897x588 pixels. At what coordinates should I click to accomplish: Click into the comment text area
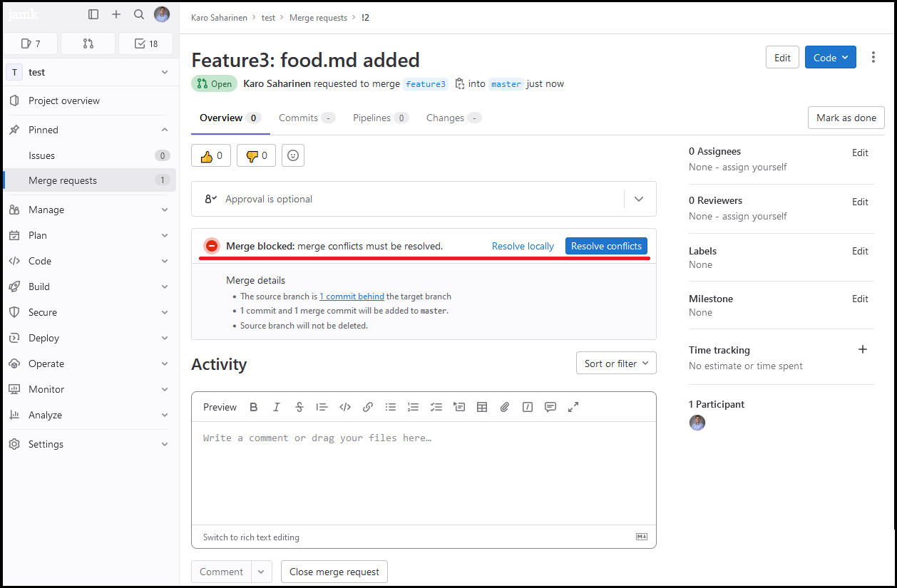click(x=424, y=470)
